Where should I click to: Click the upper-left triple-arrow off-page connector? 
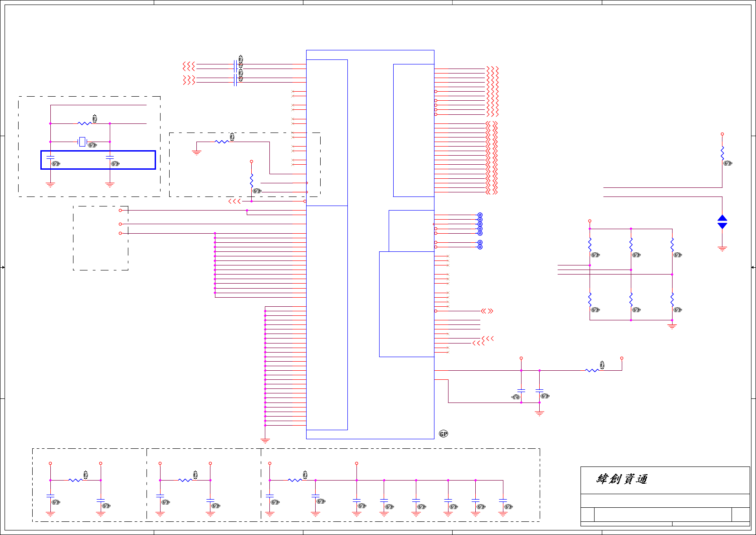[x=189, y=67]
